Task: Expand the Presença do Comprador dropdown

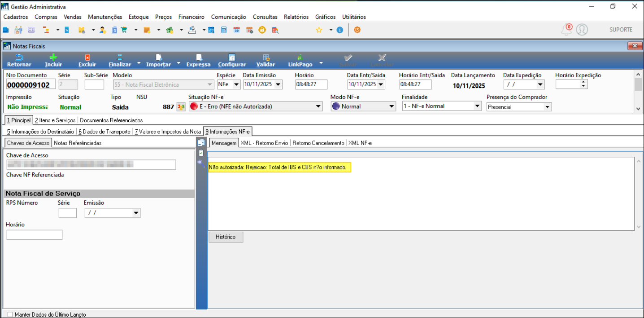Action: 547,107
